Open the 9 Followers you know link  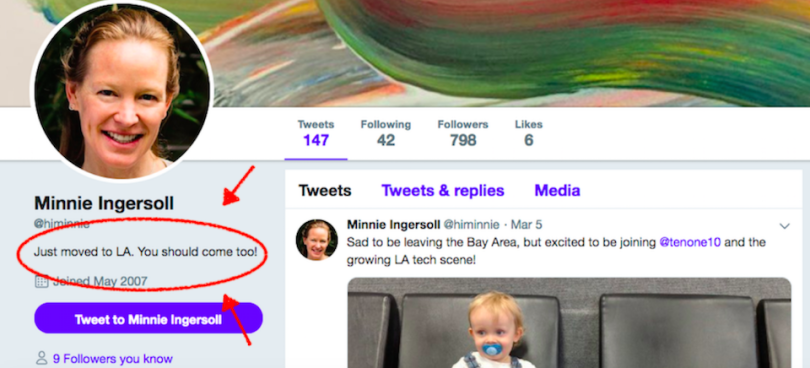(x=113, y=359)
